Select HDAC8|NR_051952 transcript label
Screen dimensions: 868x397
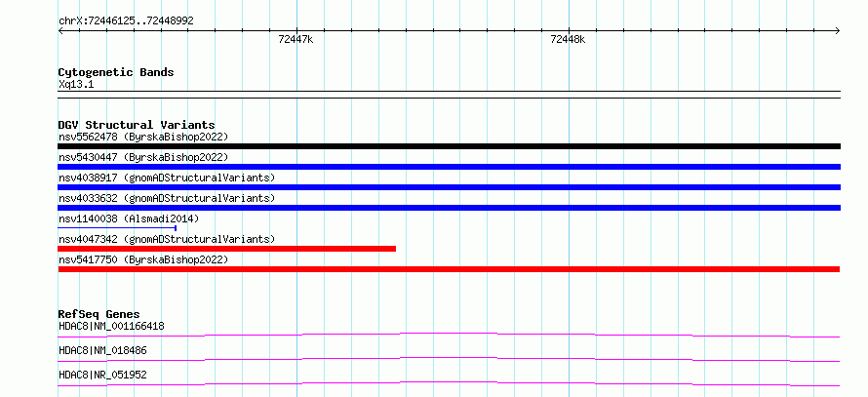(102, 375)
